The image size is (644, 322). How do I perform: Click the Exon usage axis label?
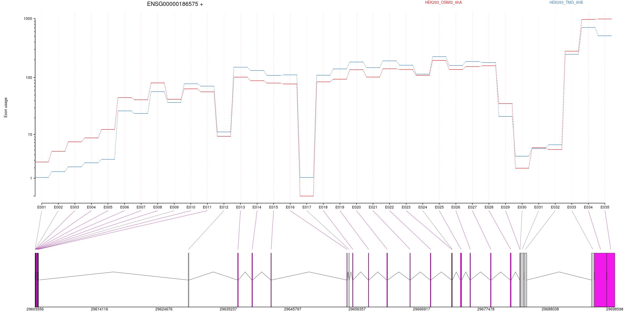6,107
